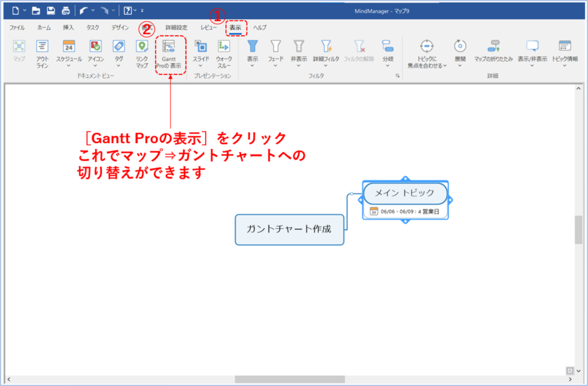The image size is (588, 386).
Task: Open the 分岐 dropdown arrow
Action: click(388, 66)
